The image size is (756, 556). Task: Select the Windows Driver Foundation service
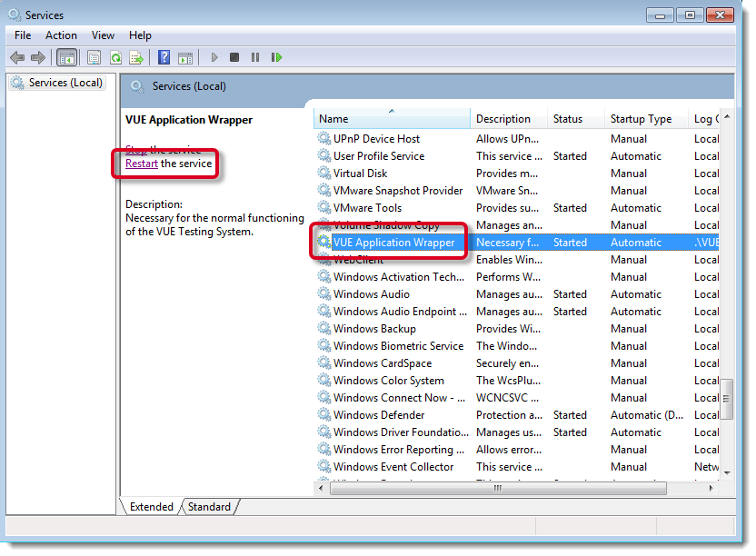pos(401,432)
